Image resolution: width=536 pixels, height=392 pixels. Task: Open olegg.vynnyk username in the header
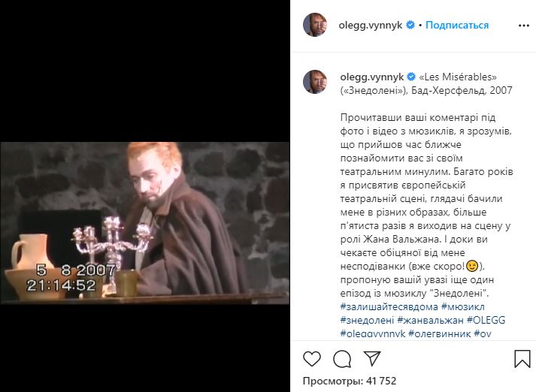371,26
